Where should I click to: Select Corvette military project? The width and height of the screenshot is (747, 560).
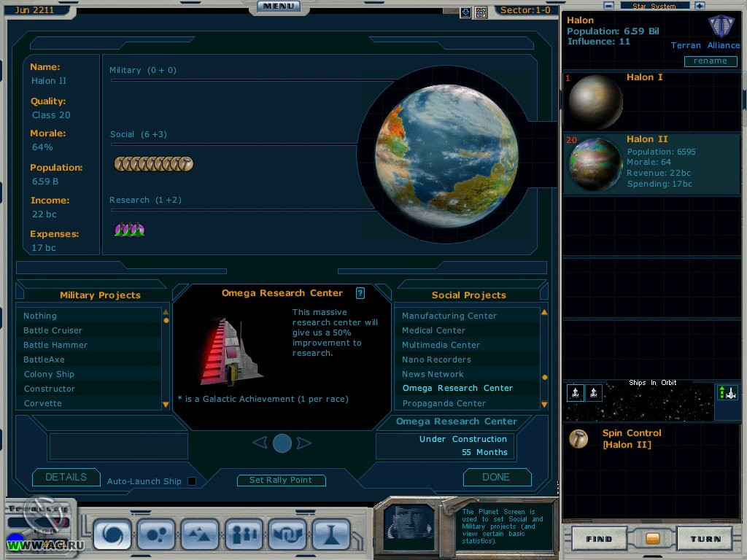coord(88,403)
